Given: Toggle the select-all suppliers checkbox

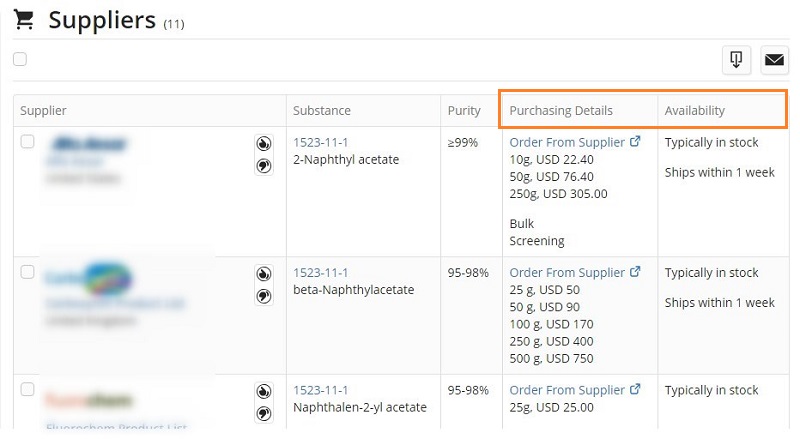Looking at the screenshot, I should 20,59.
